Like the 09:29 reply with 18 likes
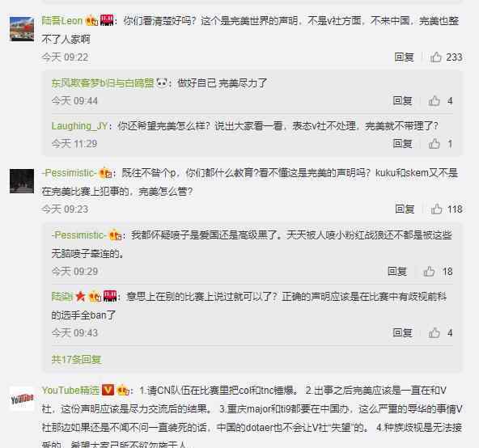Image resolution: width=479 pixels, height=448 pixels. (x=429, y=272)
